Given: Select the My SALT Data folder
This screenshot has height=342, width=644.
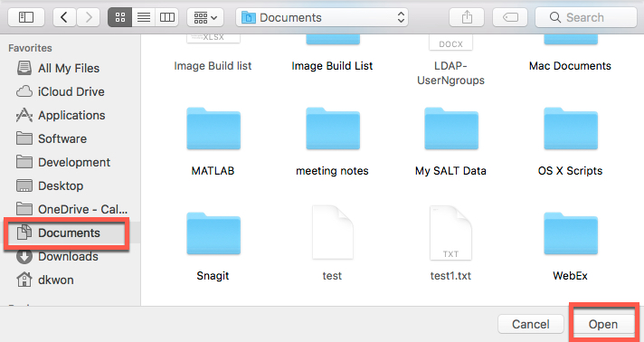Looking at the screenshot, I should [x=451, y=128].
